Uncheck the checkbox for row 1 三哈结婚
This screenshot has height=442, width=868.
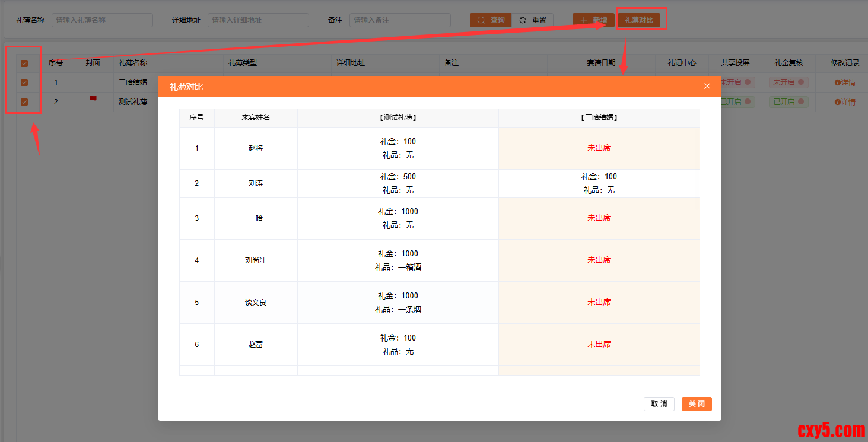tap(24, 82)
